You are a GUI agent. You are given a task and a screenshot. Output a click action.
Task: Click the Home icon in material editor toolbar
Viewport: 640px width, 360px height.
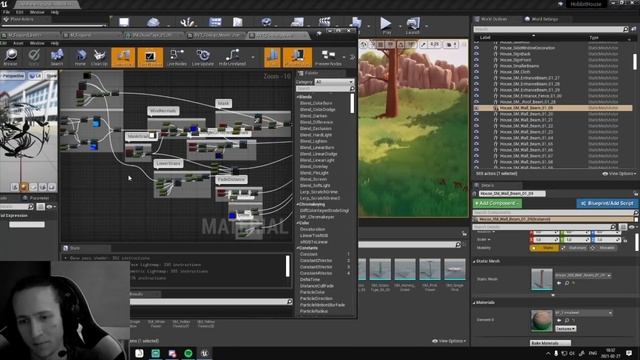(x=80, y=57)
